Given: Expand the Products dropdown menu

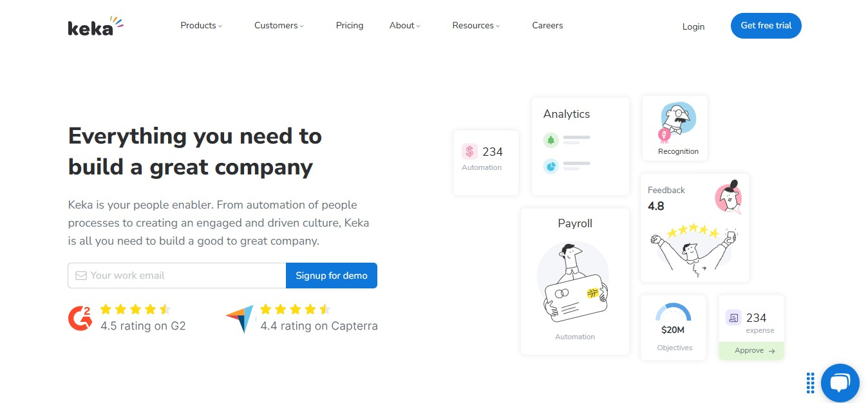Looking at the screenshot, I should pos(201,25).
